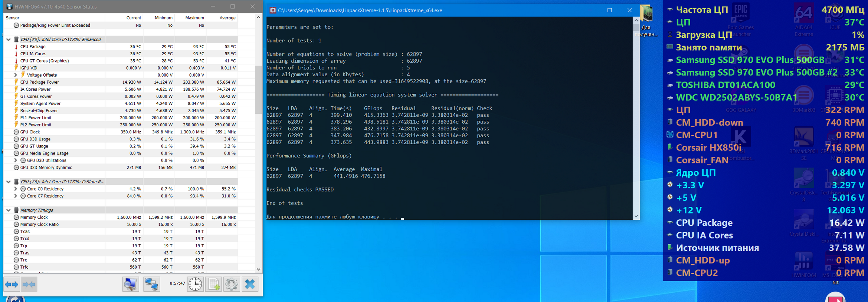Screen dimensions: 868x302
Task: Start logging with the sheet-plus icon
Action: point(214,284)
